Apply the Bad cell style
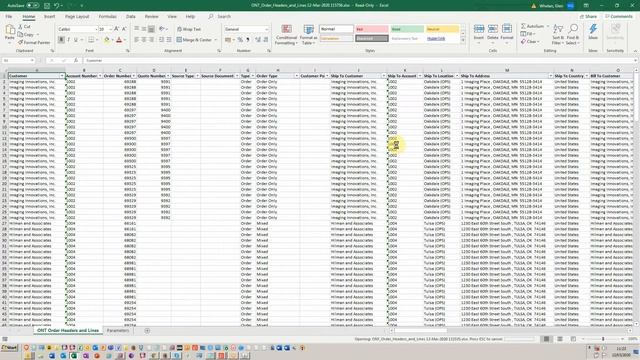The width and height of the screenshot is (640, 360). click(x=372, y=29)
